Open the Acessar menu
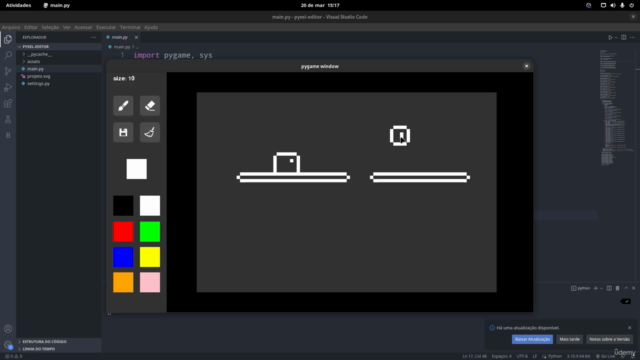Image resolution: width=640 pixels, height=360 pixels. 83,27
